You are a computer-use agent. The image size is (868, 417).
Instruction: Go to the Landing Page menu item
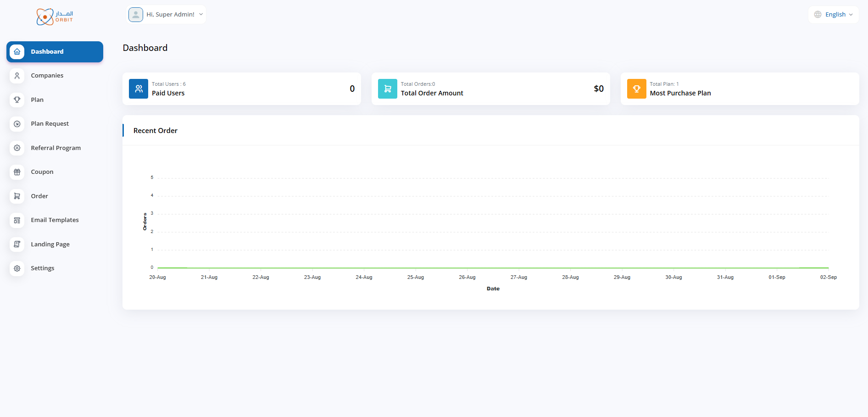[50, 245]
